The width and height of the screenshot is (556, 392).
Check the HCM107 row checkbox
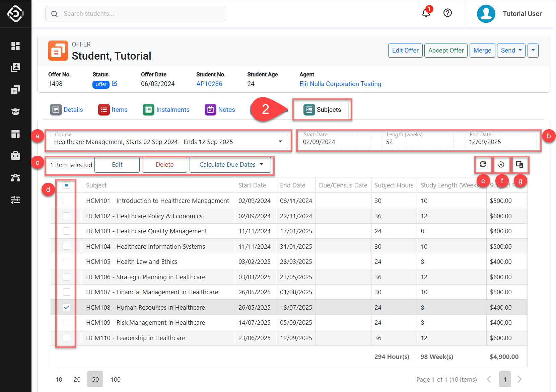[x=66, y=292]
